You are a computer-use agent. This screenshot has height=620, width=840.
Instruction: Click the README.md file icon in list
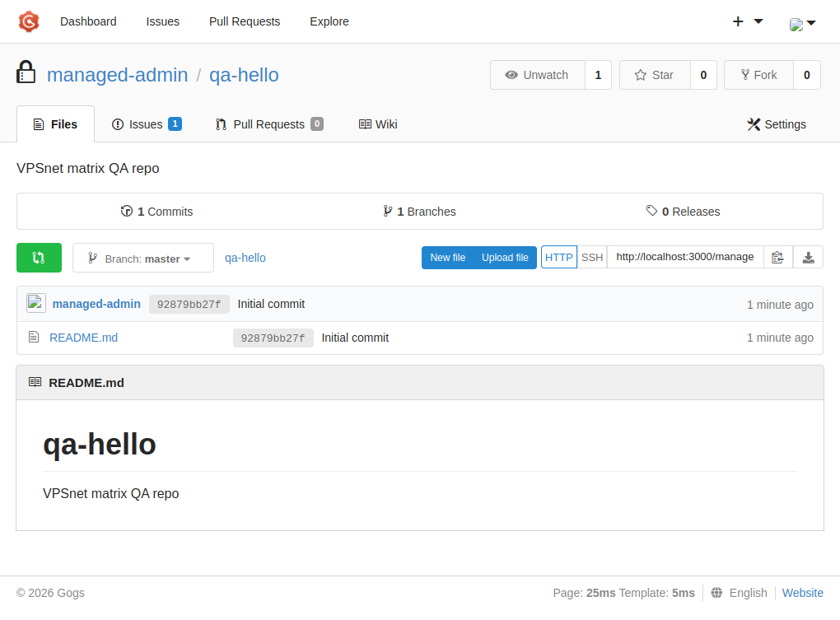pos(34,338)
